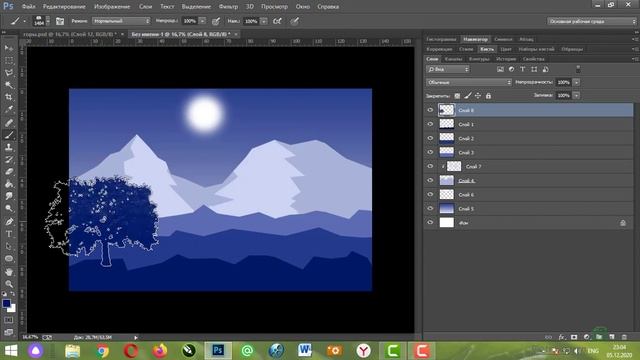Viewport: 640px width, 360px height.
Task: Hide the Фон background layer
Action: [430, 222]
